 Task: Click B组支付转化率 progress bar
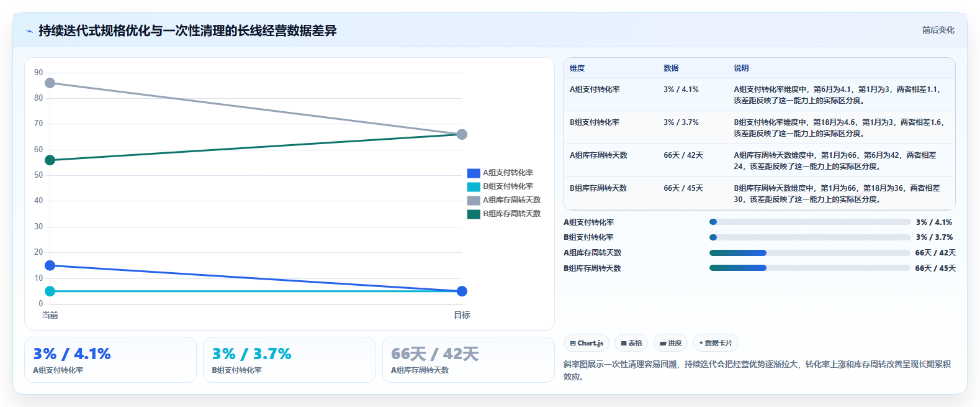(810, 237)
